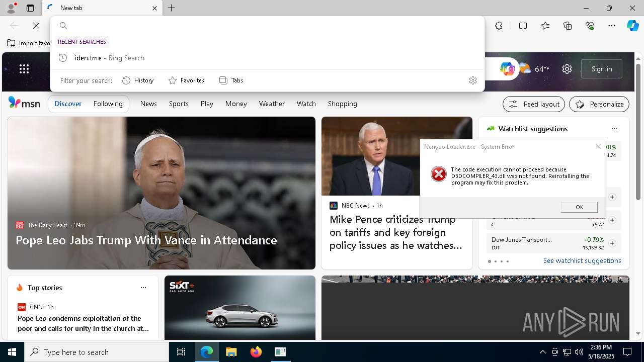
Task: Show hidden tray icons chevron
Action: tap(542, 352)
